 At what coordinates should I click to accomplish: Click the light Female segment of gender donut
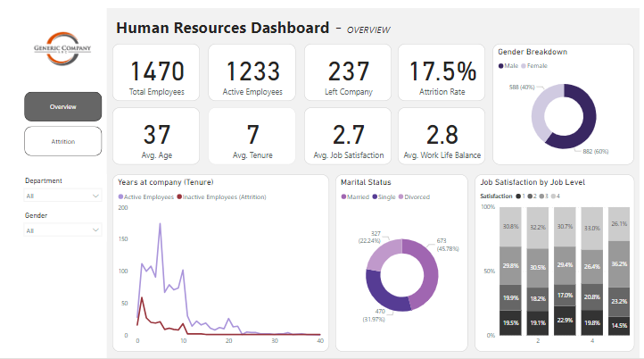(x=541, y=111)
